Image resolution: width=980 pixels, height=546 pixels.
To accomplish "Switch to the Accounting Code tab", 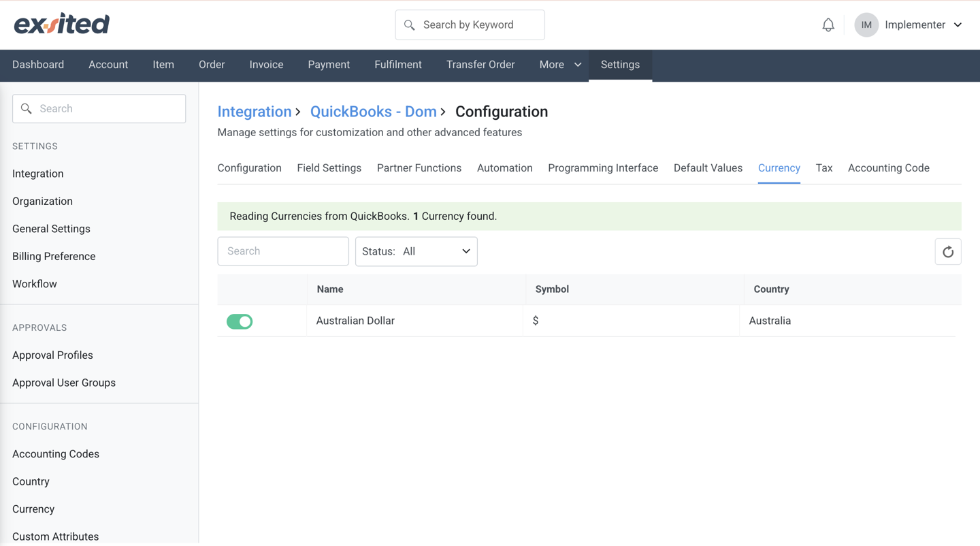I will coord(889,168).
